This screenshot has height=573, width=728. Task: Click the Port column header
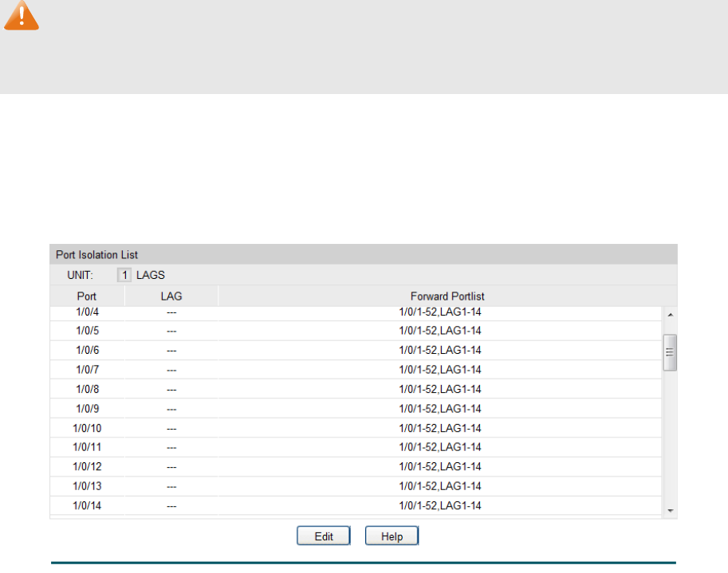[87, 296]
